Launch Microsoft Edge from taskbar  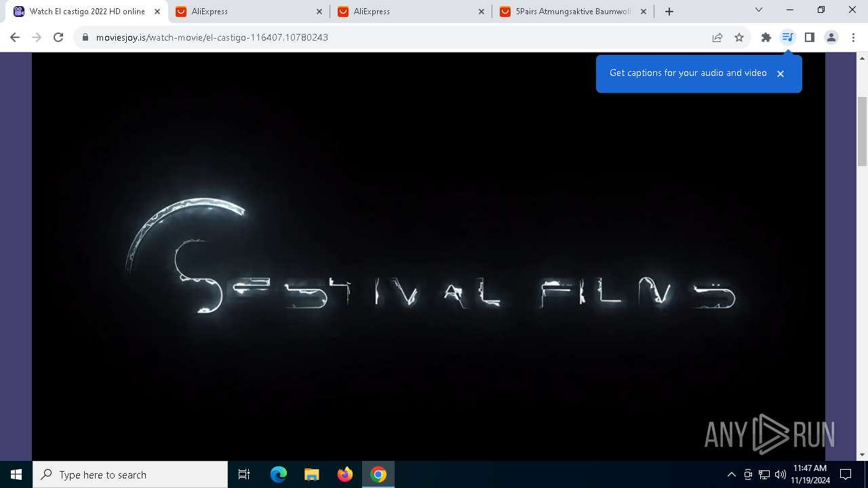pyautogui.click(x=279, y=474)
